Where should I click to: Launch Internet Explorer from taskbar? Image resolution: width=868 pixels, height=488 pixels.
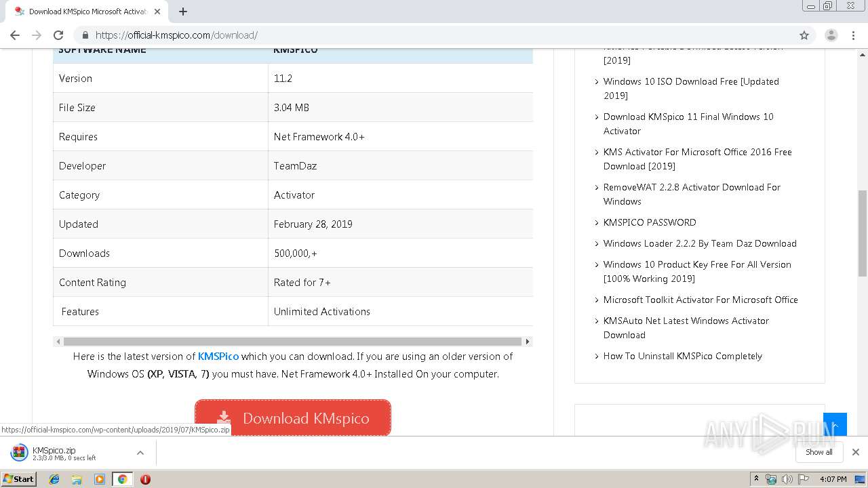point(54,479)
